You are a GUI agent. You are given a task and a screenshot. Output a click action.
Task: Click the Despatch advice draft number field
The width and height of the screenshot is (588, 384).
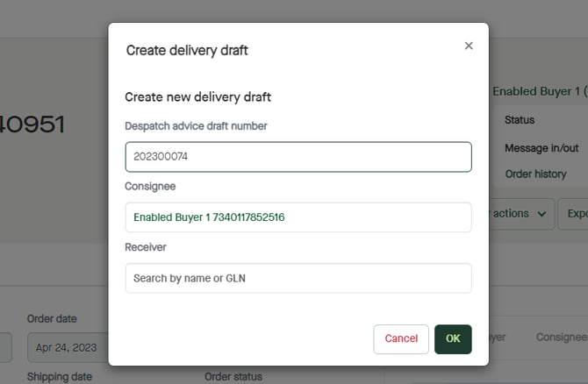pos(298,157)
